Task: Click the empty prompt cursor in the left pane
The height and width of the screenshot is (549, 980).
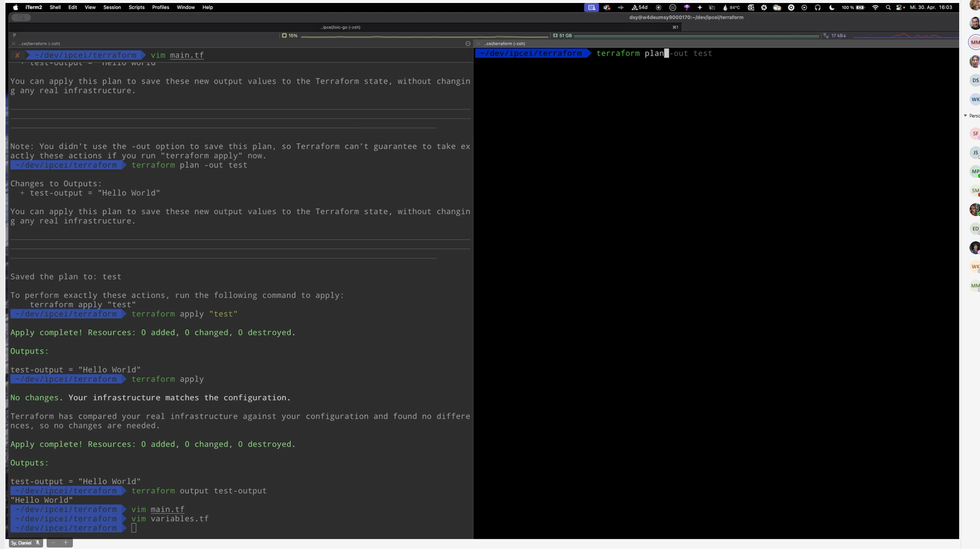Action: 134,528
